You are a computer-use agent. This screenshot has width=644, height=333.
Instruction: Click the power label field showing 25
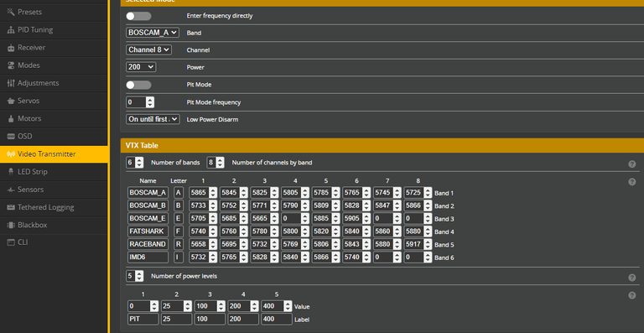point(176,319)
